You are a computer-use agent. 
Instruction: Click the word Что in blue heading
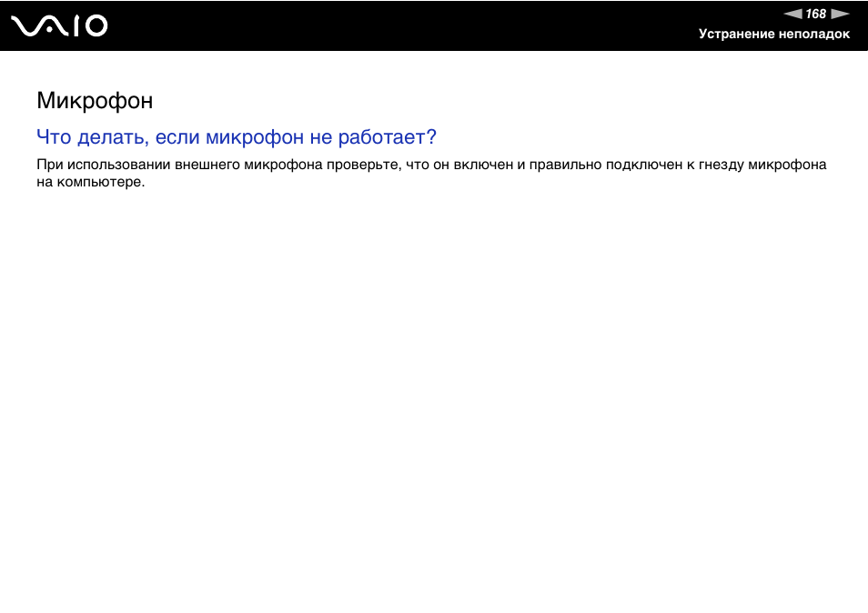(x=53, y=137)
